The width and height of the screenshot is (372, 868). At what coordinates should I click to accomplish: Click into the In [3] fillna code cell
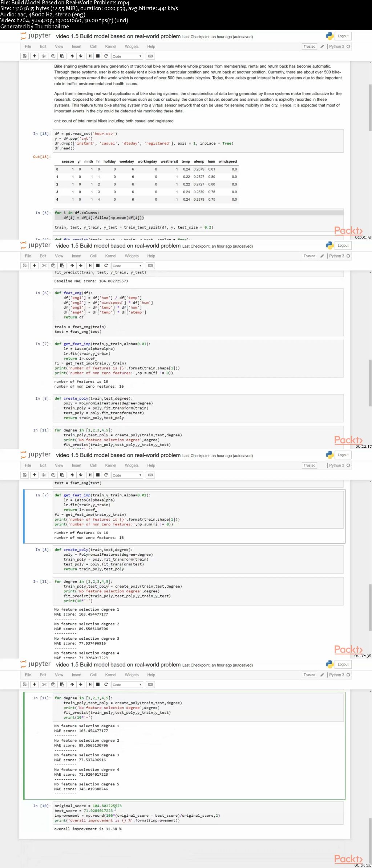pyautogui.click(x=198, y=220)
